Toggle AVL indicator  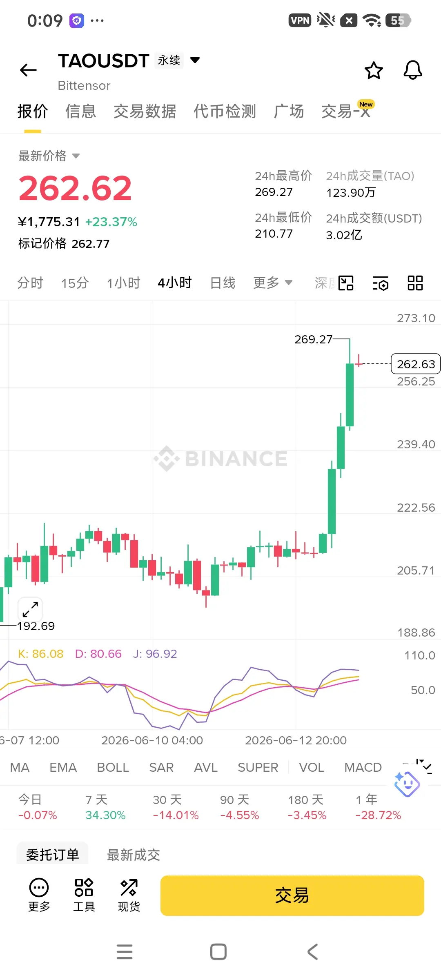[206, 767]
